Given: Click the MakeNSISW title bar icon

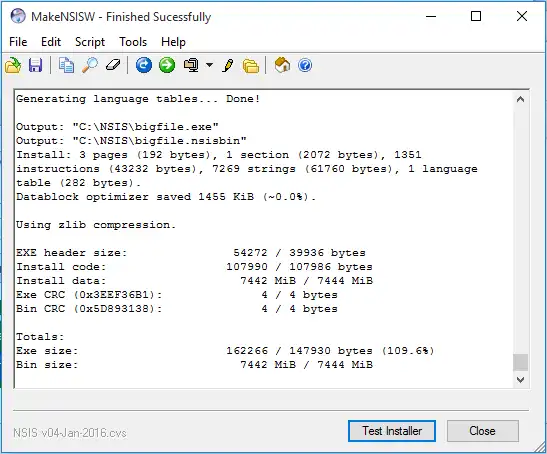Looking at the screenshot, I should (x=18, y=16).
